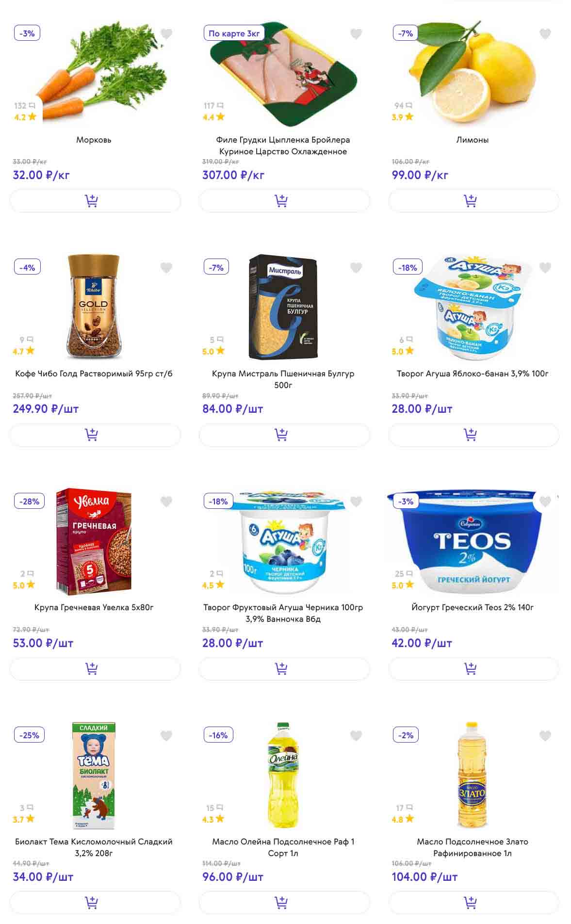Open the Кофе Чибо Голд product title

94,373
